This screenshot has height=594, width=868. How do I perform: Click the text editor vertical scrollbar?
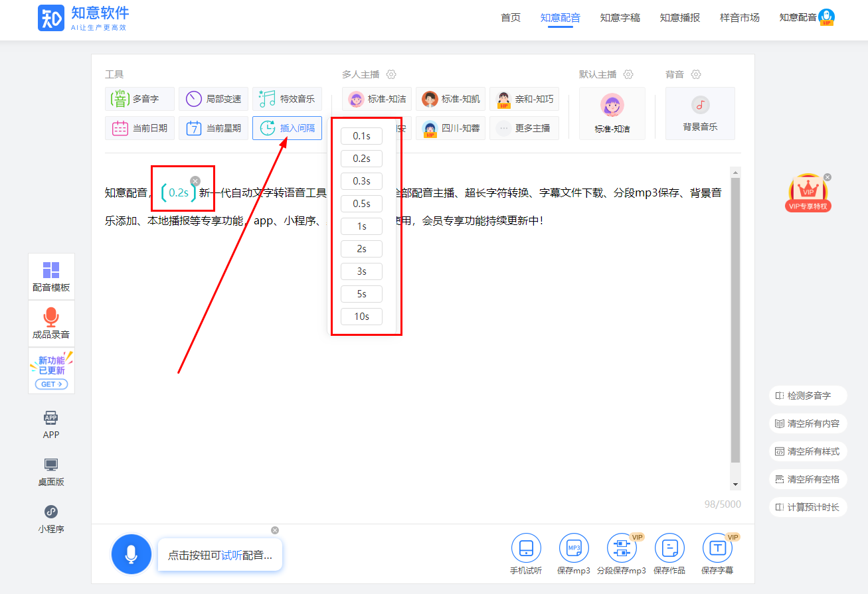pos(735,319)
